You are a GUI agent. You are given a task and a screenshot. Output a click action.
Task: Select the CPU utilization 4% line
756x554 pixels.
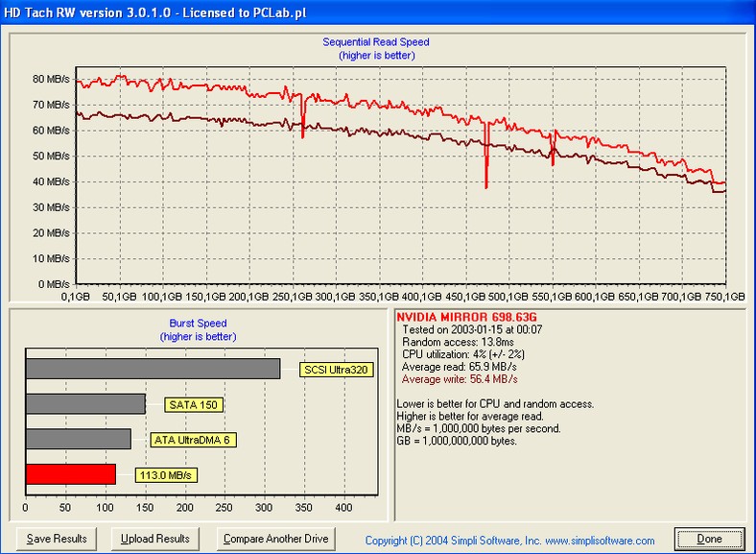461,354
